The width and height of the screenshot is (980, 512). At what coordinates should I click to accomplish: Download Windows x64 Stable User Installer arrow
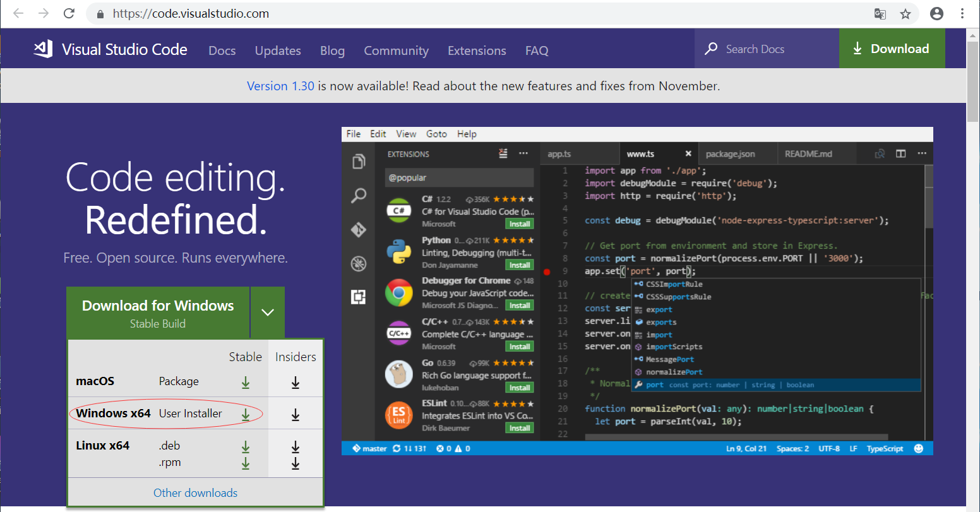pyautogui.click(x=246, y=414)
